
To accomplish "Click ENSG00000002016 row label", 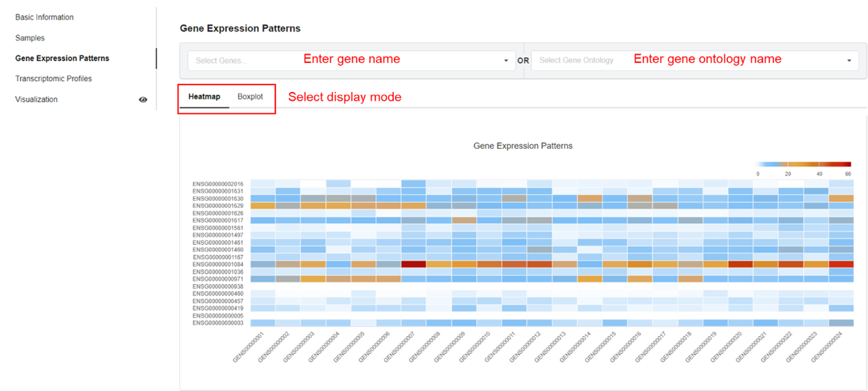I will (x=218, y=184).
